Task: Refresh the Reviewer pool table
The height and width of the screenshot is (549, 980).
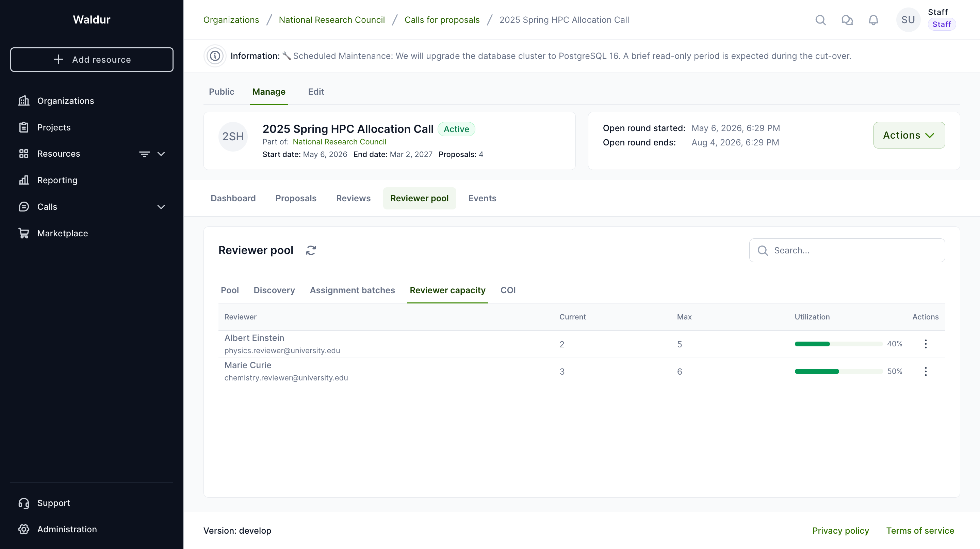Action: (311, 250)
